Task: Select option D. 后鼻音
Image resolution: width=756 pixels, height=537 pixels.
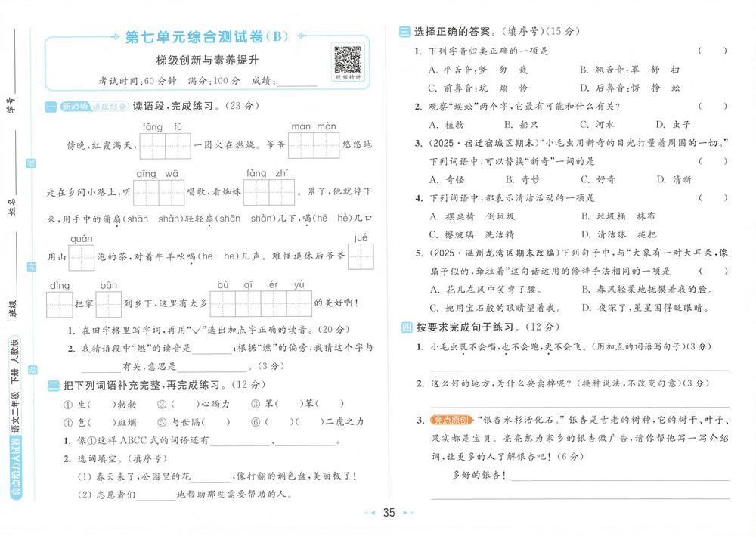Action: [x=631, y=88]
